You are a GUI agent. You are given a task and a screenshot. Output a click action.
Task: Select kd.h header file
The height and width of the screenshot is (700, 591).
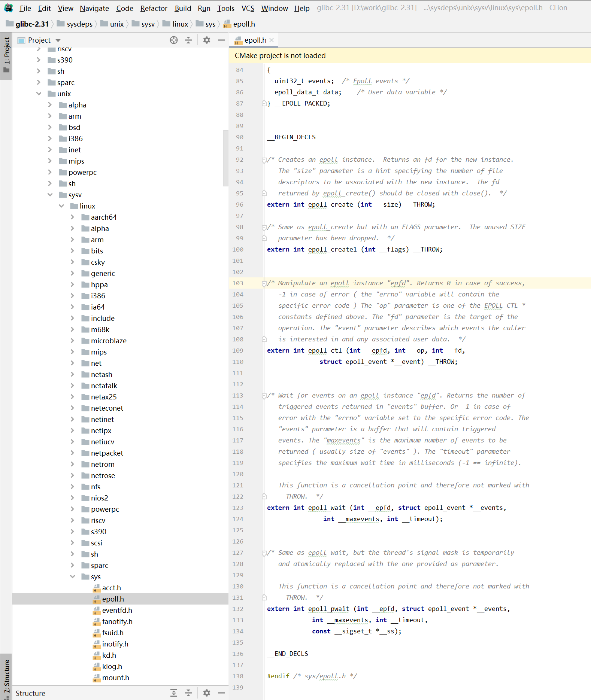[109, 655]
